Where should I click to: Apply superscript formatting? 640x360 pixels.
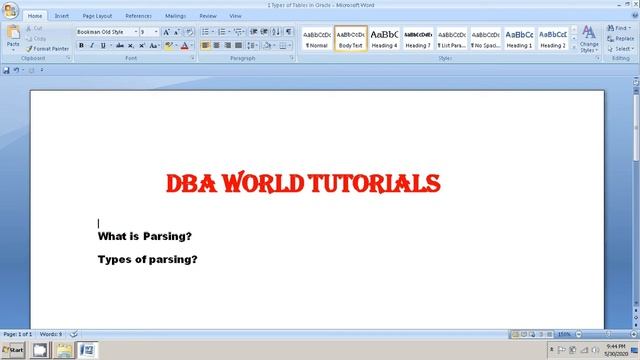pyautogui.click(x=142, y=45)
